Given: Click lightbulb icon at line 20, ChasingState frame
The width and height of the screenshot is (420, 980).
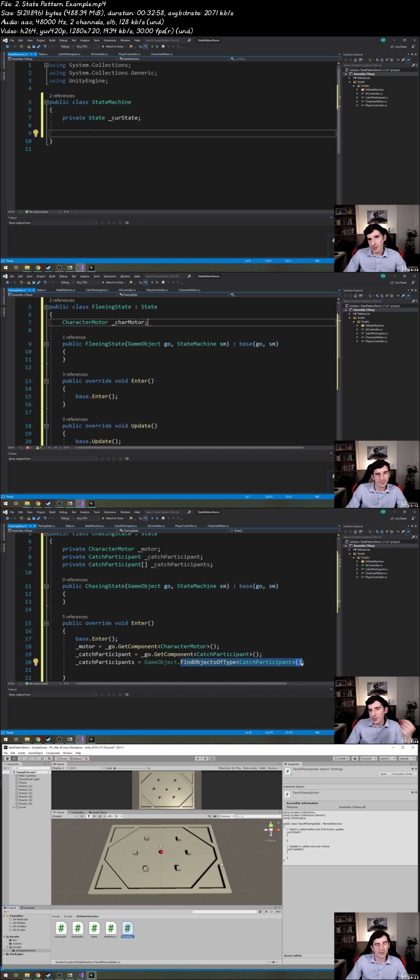Looking at the screenshot, I should [x=36, y=662].
